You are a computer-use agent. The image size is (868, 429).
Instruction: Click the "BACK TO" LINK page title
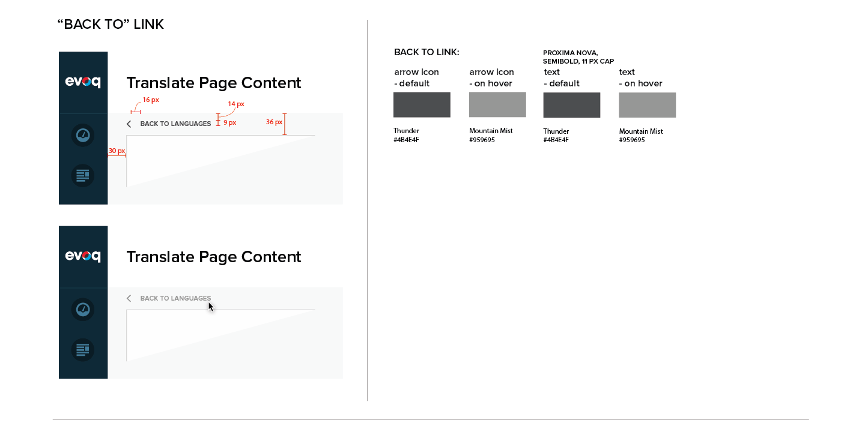click(111, 25)
